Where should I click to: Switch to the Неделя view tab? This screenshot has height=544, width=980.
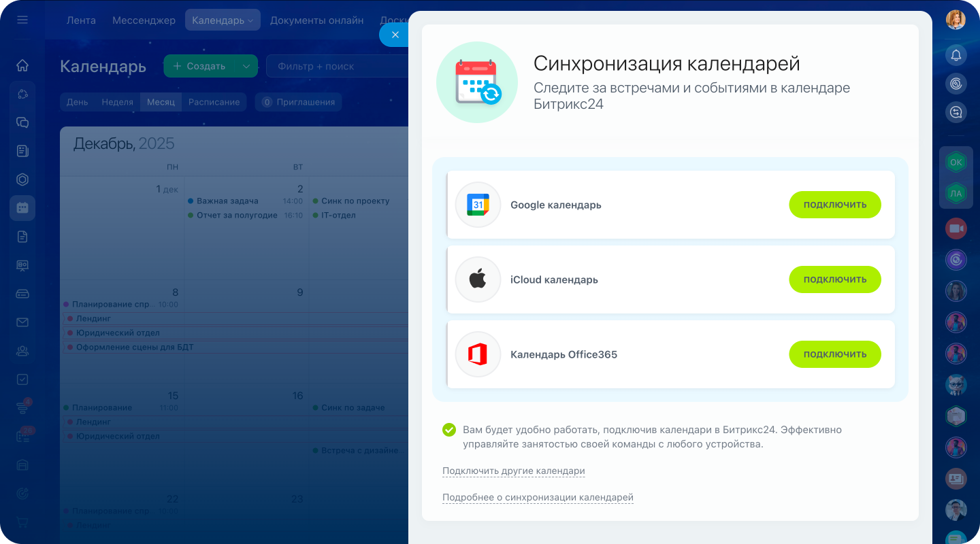click(x=117, y=102)
